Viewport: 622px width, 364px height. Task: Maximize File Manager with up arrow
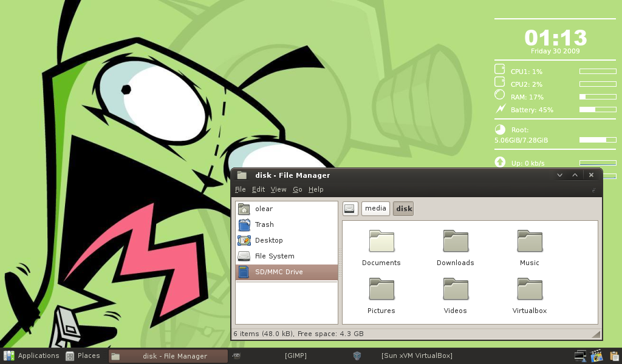575,175
